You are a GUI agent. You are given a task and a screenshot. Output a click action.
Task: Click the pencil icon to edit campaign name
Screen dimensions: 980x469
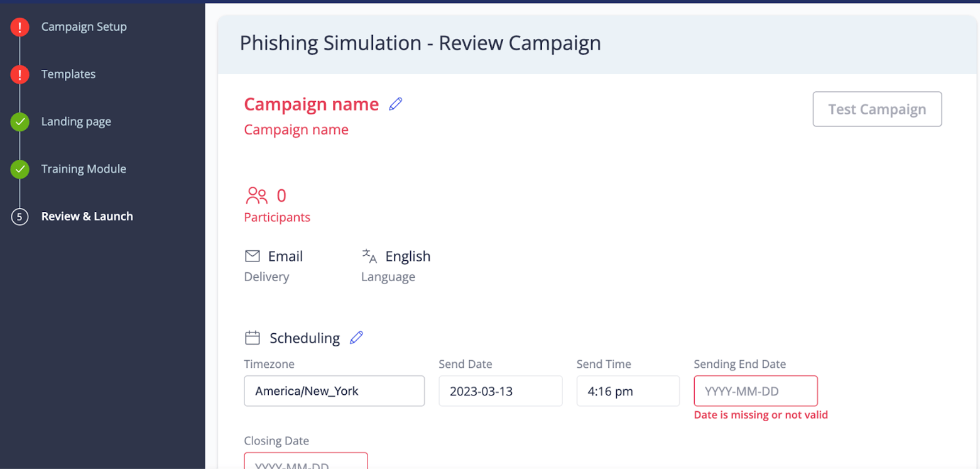click(396, 104)
